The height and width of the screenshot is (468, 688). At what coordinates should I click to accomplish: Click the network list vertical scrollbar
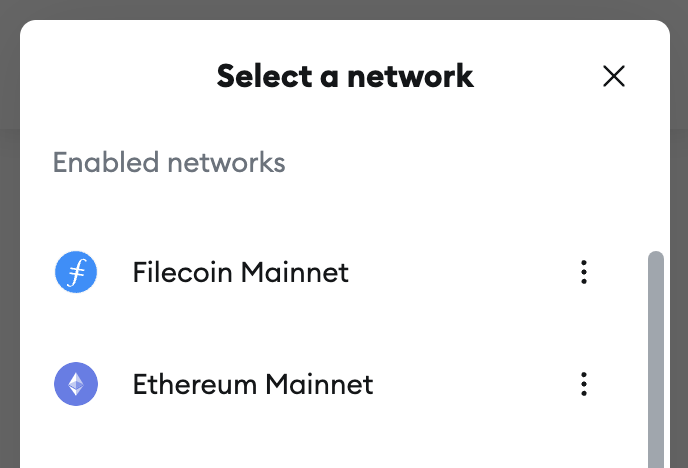(x=656, y=360)
